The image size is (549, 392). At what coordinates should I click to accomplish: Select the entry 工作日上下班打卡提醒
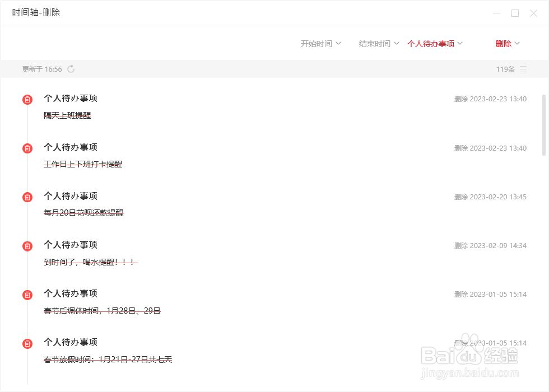(x=83, y=164)
